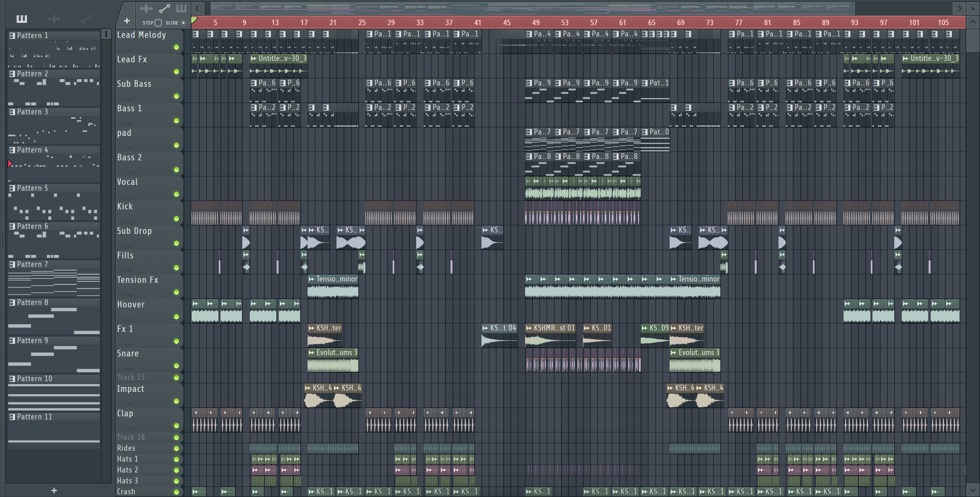This screenshot has height=497, width=980.
Task: Click the audio icon on first Evolut..ums 3 clip
Action: click(x=312, y=352)
